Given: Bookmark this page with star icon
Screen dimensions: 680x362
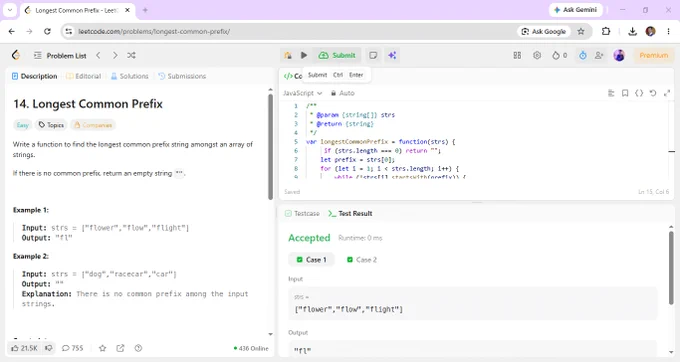Looking at the screenshot, I should pyautogui.click(x=581, y=31).
